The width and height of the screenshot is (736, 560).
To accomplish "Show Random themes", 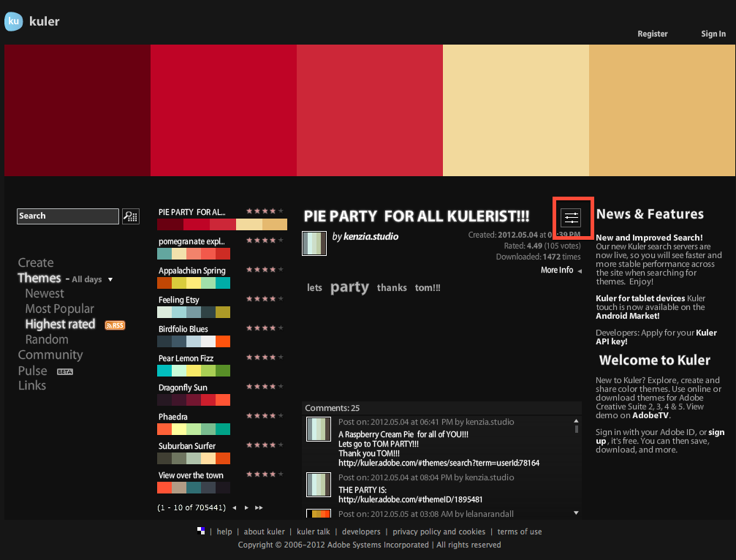I will click(47, 339).
